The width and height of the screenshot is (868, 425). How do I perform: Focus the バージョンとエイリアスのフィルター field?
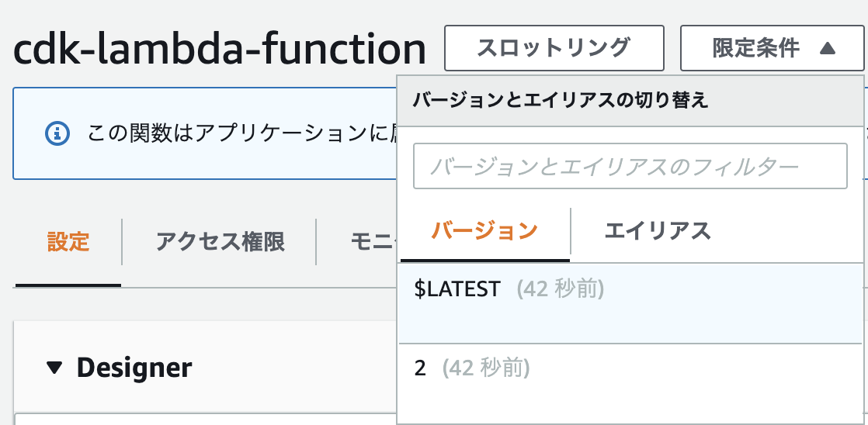pyautogui.click(x=630, y=166)
